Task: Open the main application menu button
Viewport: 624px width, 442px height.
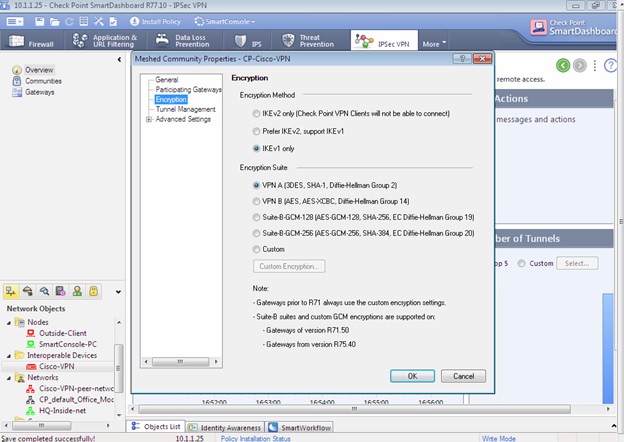Action: [15, 21]
